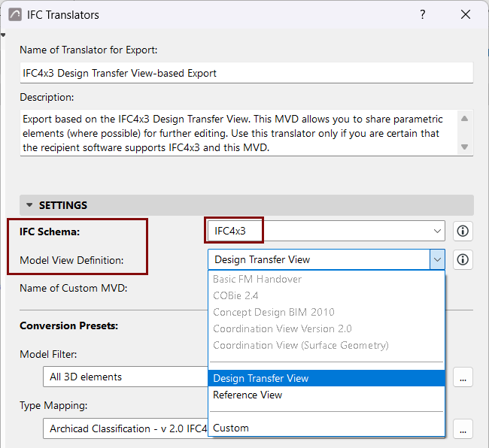Click the Conversion Presets heading
This screenshot has height=448, width=489.
[x=69, y=325]
